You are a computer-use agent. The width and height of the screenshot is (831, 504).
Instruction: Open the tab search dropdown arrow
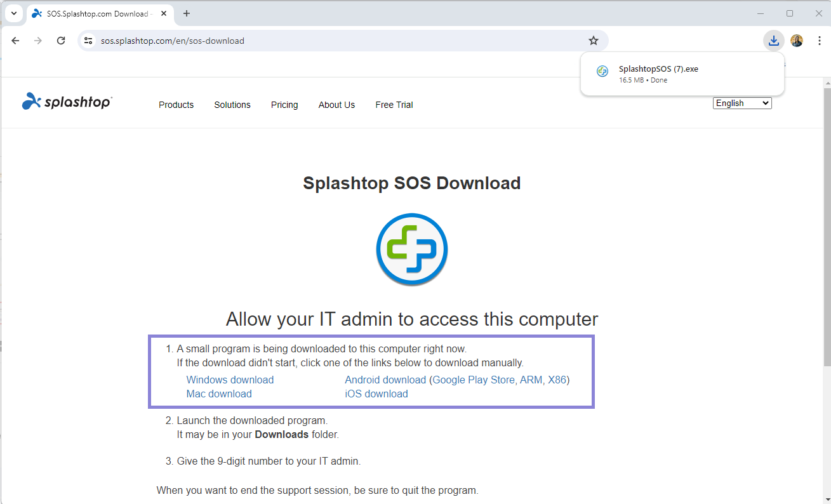[14, 13]
